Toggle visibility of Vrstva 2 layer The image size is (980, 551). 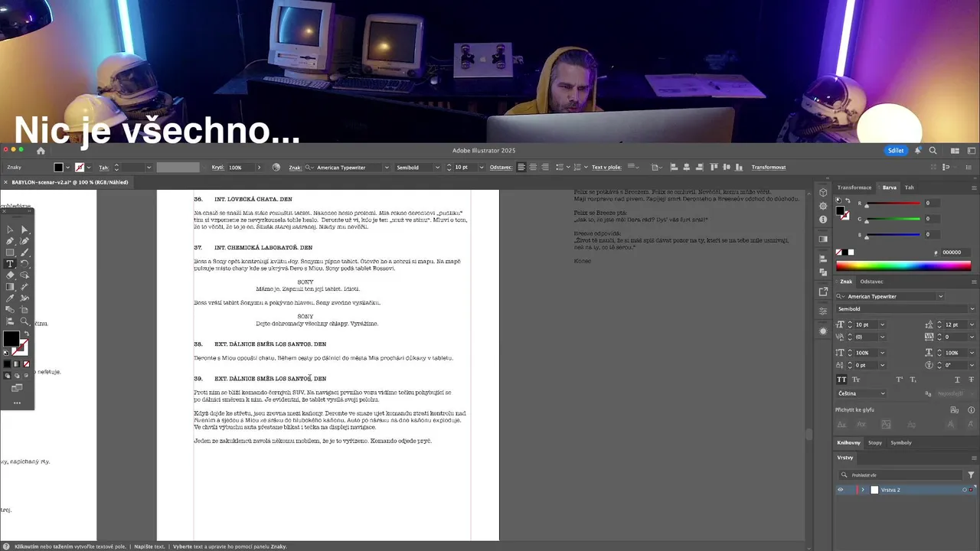click(841, 490)
